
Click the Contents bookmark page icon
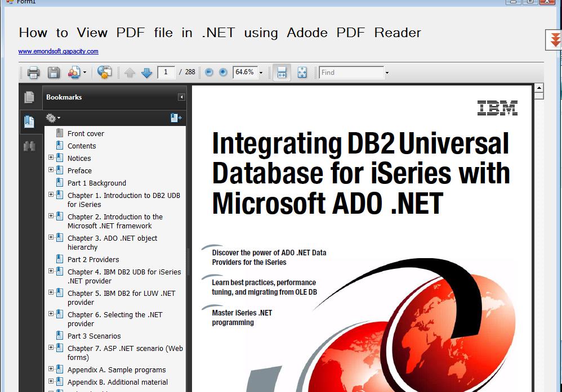coord(60,145)
